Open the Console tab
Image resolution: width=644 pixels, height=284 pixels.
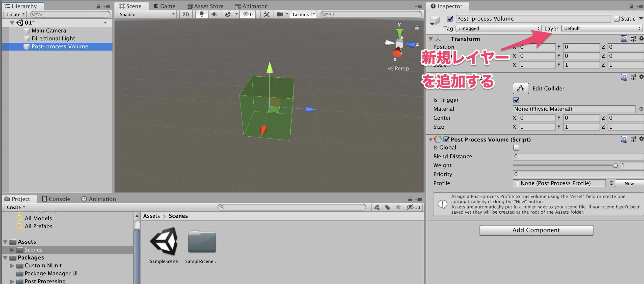pos(56,199)
